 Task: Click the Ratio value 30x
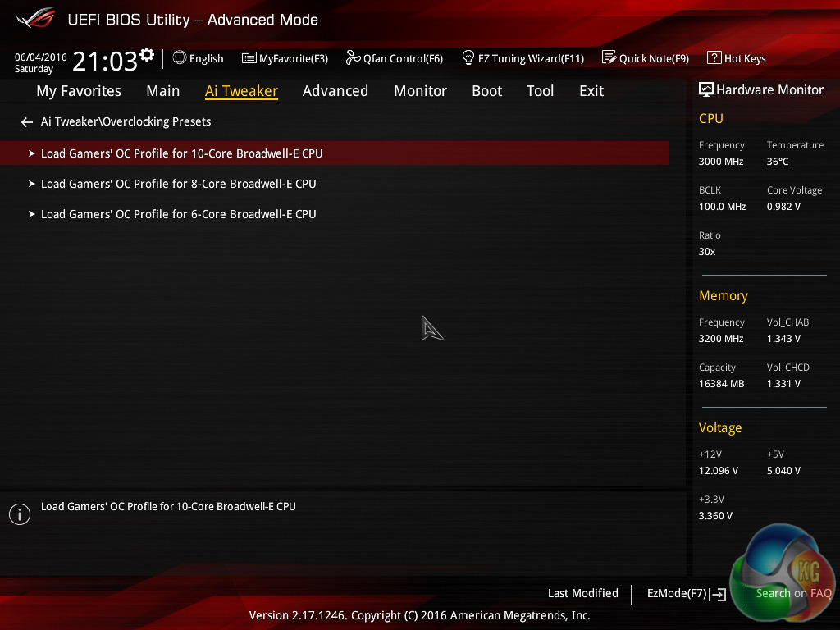coord(707,251)
